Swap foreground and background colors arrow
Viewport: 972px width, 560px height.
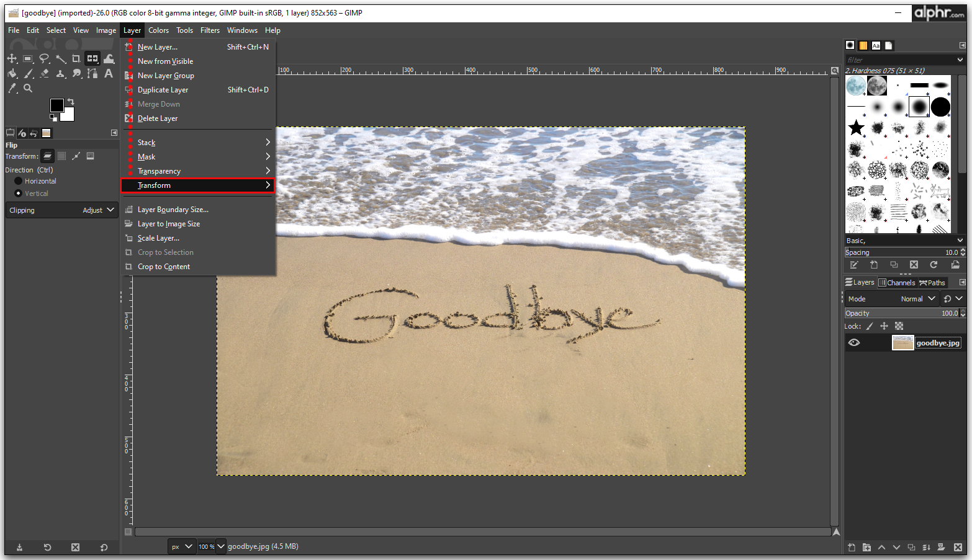[x=71, y=102]
